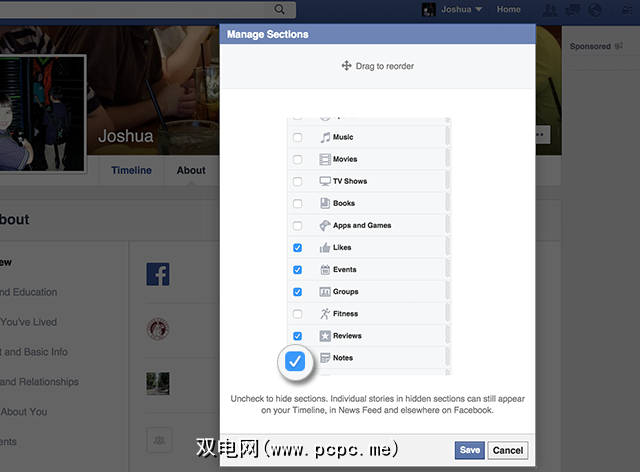
Task: Open notifications globe icon
Action: click(595, 10)
